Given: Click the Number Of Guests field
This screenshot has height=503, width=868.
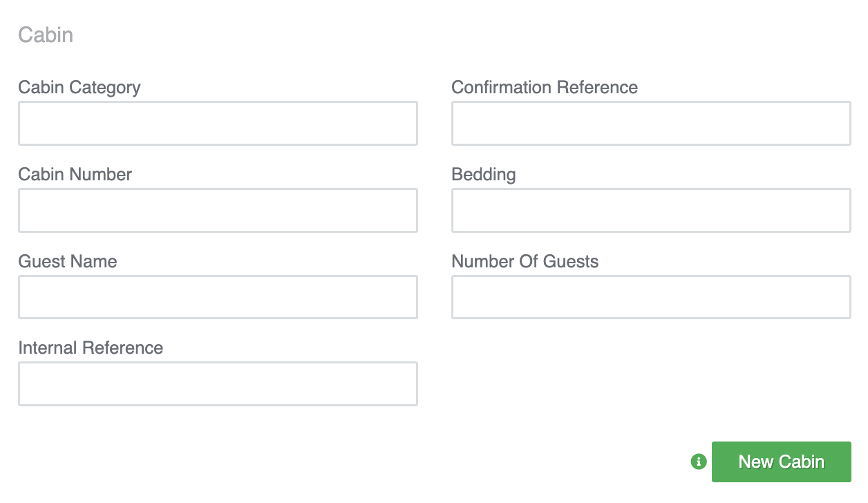Looking at the screenshot, I should 651,297.
